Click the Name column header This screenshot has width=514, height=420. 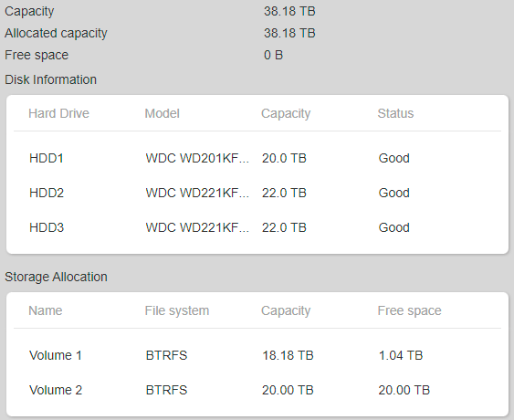click(46, 310)
